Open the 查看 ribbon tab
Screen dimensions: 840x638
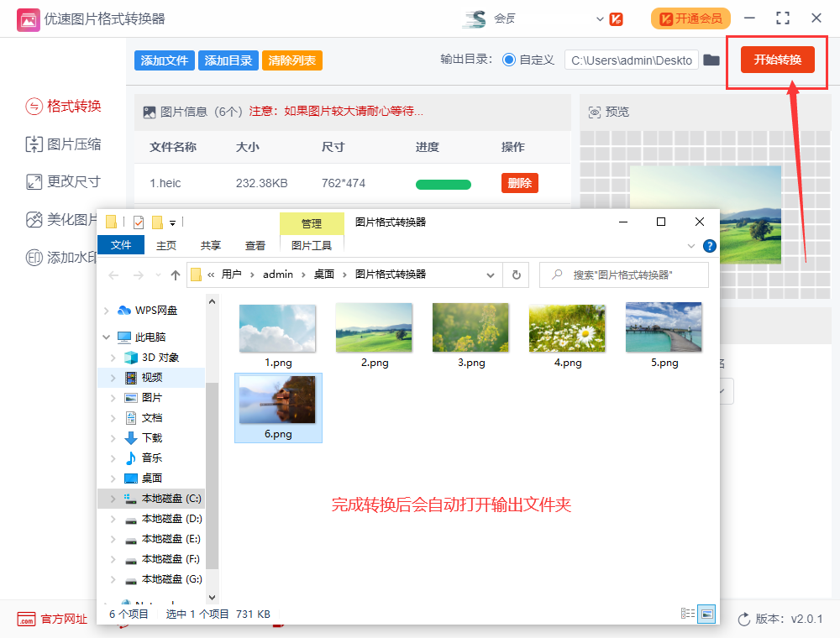click(x=255, y=245)
